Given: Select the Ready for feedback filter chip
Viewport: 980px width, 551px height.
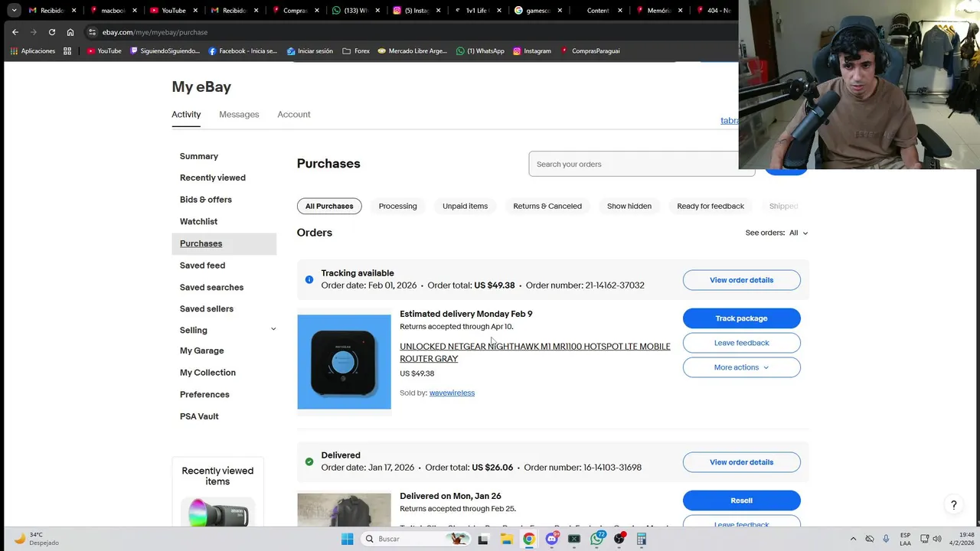Looking at the screenshot, I should click(710, 206).
